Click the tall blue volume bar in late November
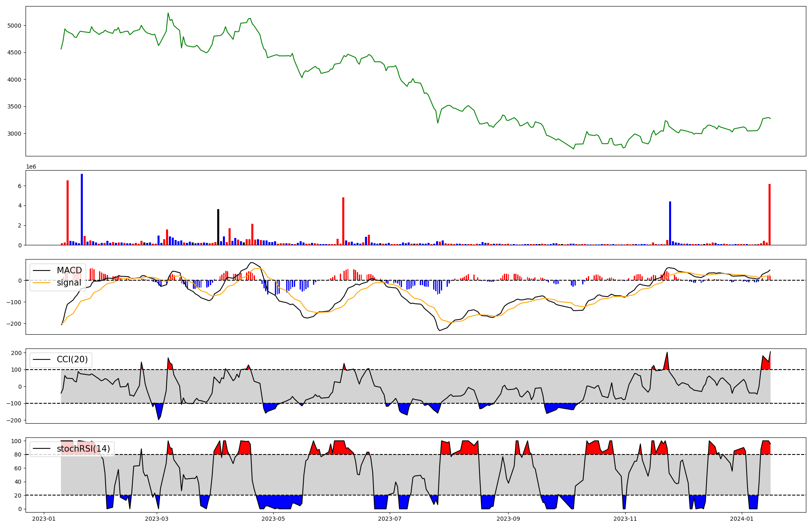 pyautogui.click(x=670, y=223)
